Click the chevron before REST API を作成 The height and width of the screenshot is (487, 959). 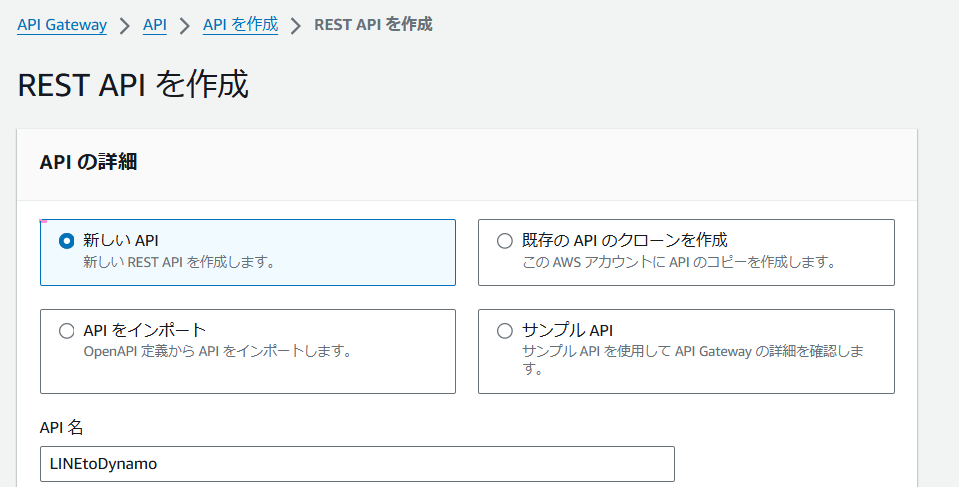tap(296, 26)
